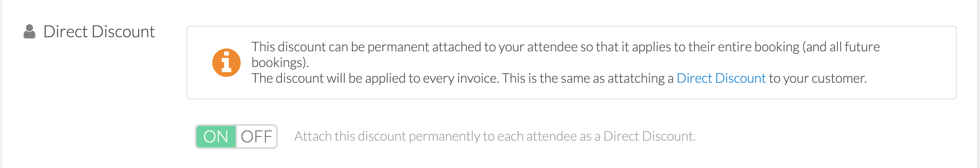Click the white OFF half of the switch
The width and height of the screenshot is (980, 168).
pyautogui.click(x=256, y=137)
